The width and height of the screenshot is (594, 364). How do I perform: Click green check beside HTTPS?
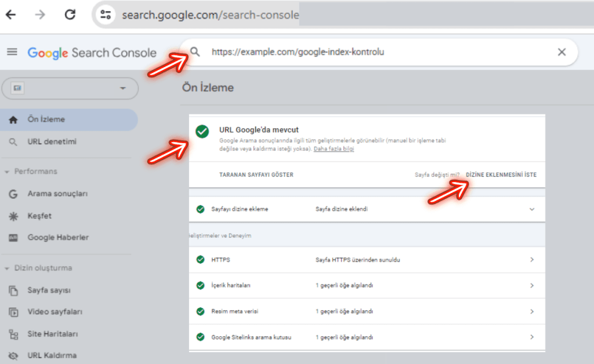(200, 260)
